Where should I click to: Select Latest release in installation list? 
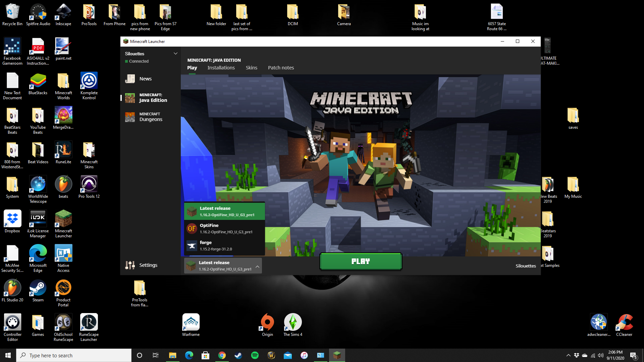click(x=224, y=212)
